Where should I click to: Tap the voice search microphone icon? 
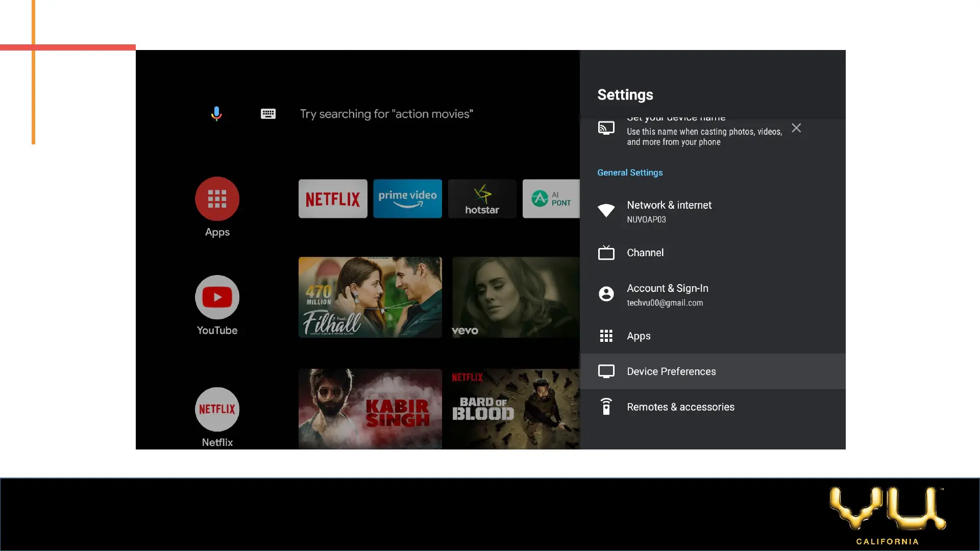tap(216, 113)
